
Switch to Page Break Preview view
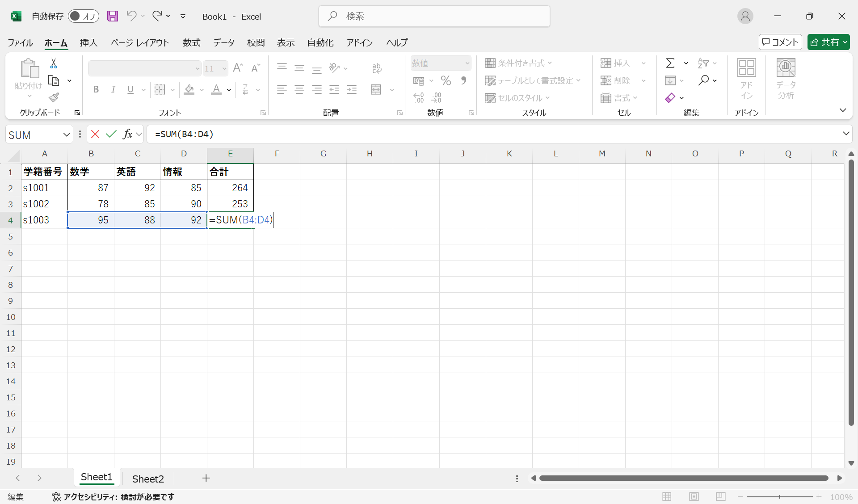(720, 496)
